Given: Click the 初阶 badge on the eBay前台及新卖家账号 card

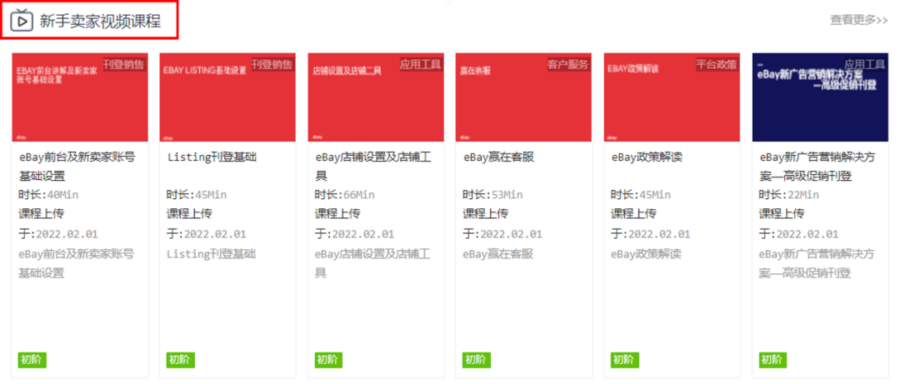Looking at the screenshot, I should (32, 360).
